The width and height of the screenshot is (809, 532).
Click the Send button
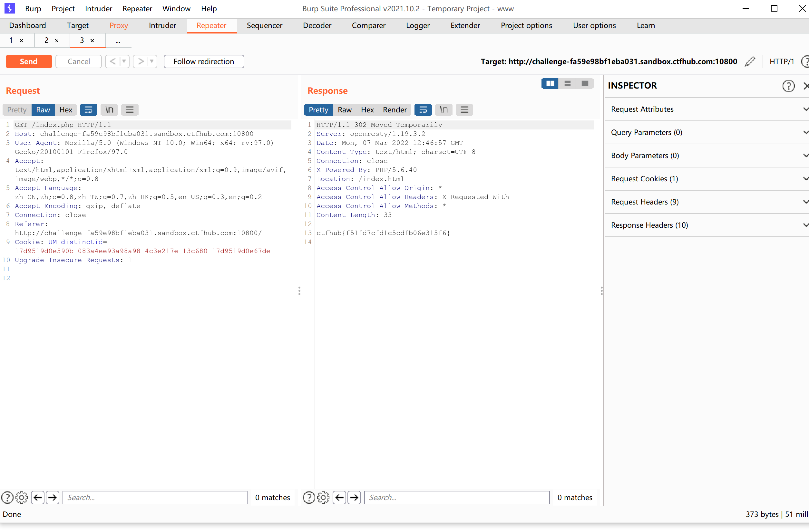[x=29, y=62]
